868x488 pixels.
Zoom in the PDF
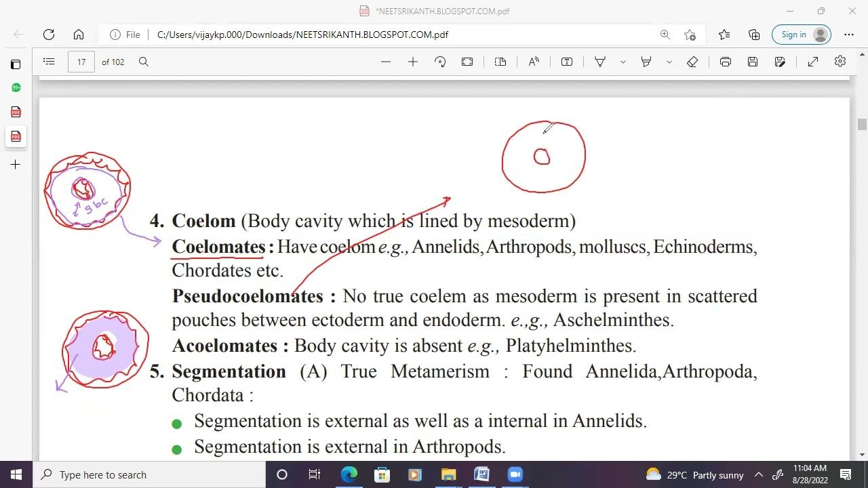[x=413, y=62]
